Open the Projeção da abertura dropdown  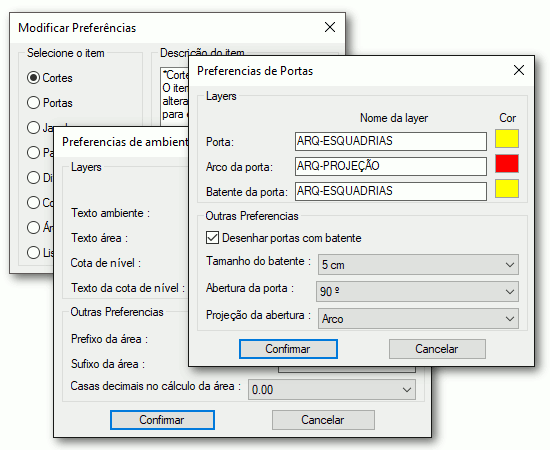click(x=418, y=318)
